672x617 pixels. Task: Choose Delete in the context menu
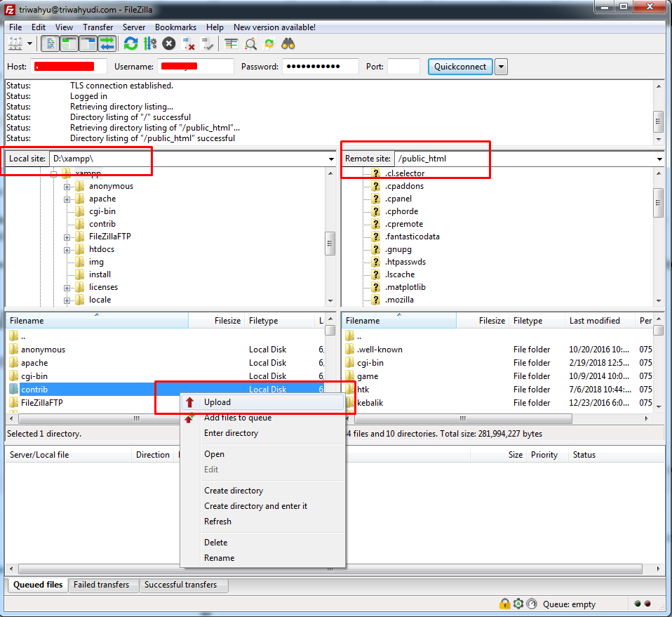click(x=263, y=543)
